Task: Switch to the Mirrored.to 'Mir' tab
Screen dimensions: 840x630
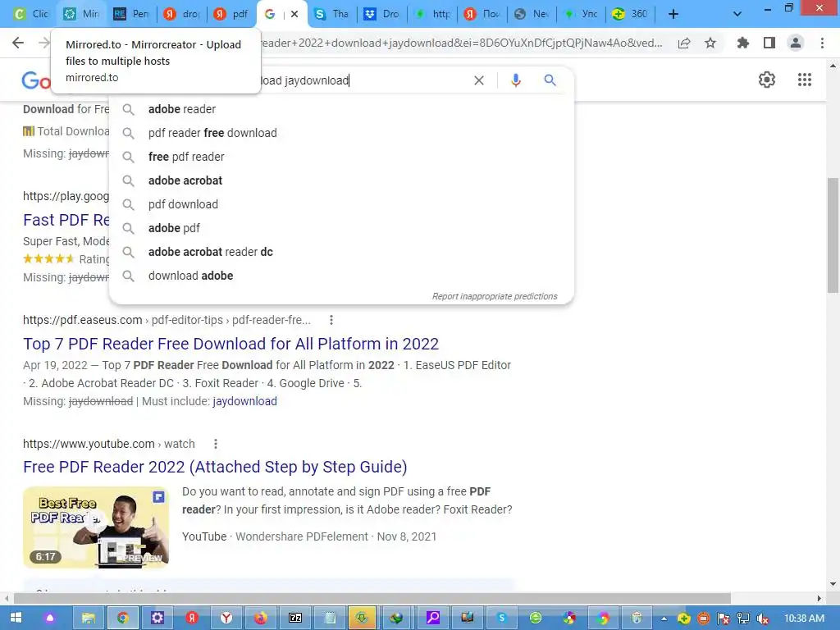Action: 82,14
